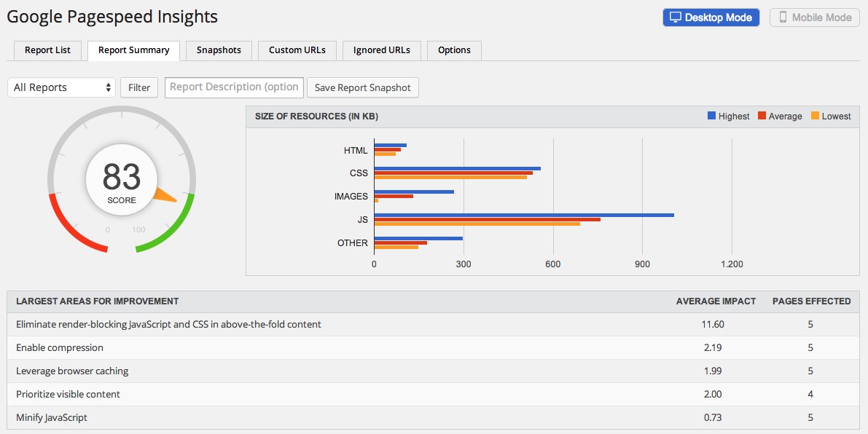
Task: Click the orange gauge needle pointer
Action: (165, 195)
